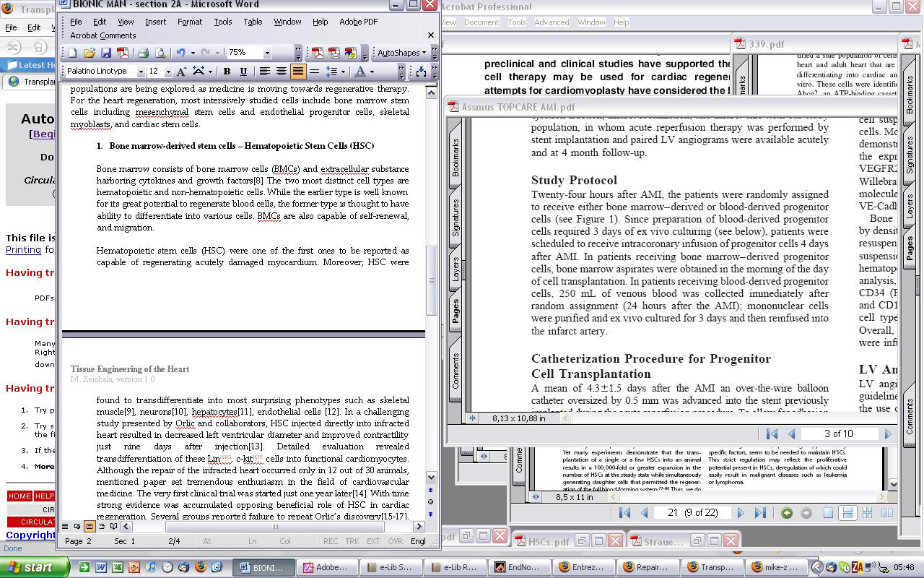Expand hidden system tray icons arrow

click(x=817, y=567)
